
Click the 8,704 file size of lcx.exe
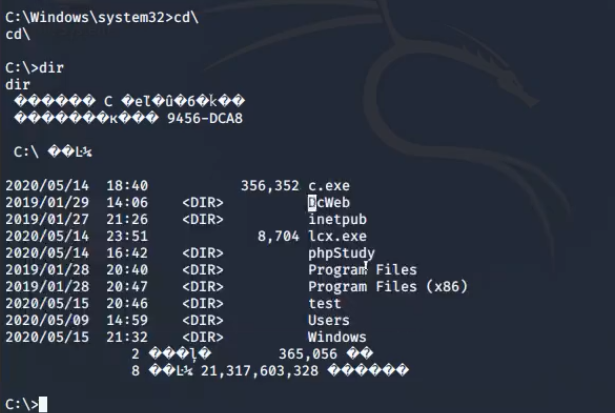pos(278,236)
